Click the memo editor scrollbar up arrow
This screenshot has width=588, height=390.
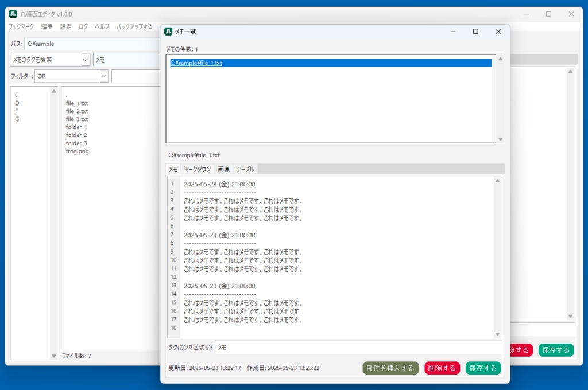tap(498, 181)
